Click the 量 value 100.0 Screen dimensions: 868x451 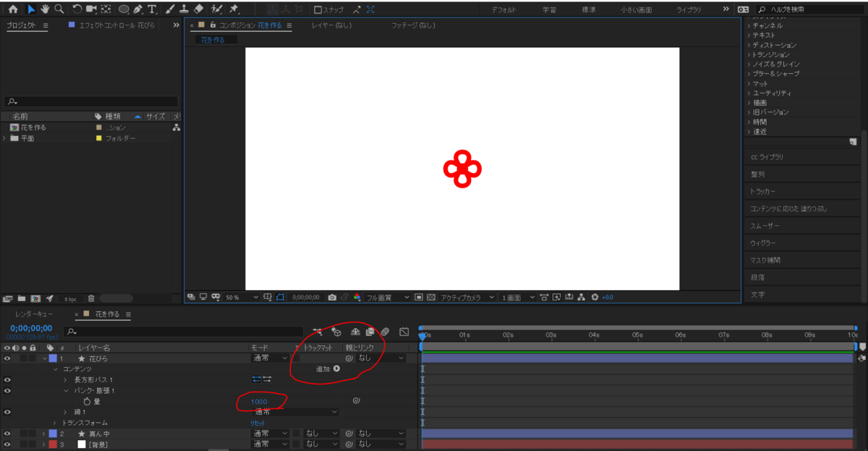[260, 401]
